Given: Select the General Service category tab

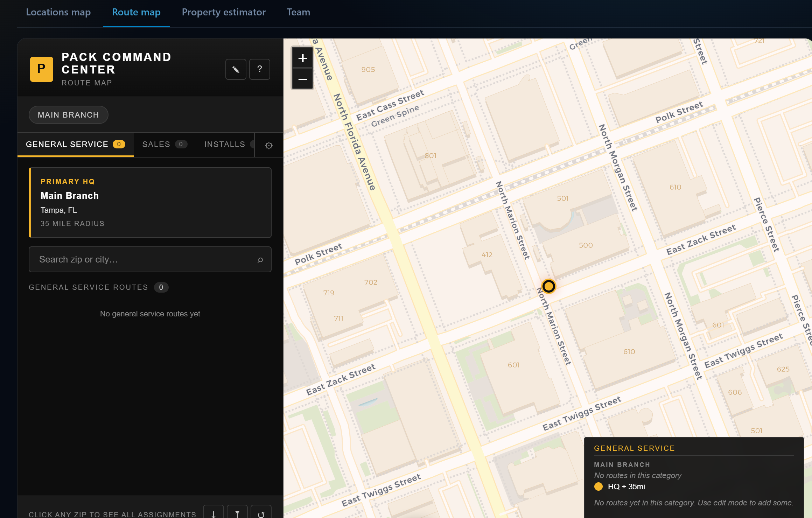Looking at the screenshot, I should 76,145.
